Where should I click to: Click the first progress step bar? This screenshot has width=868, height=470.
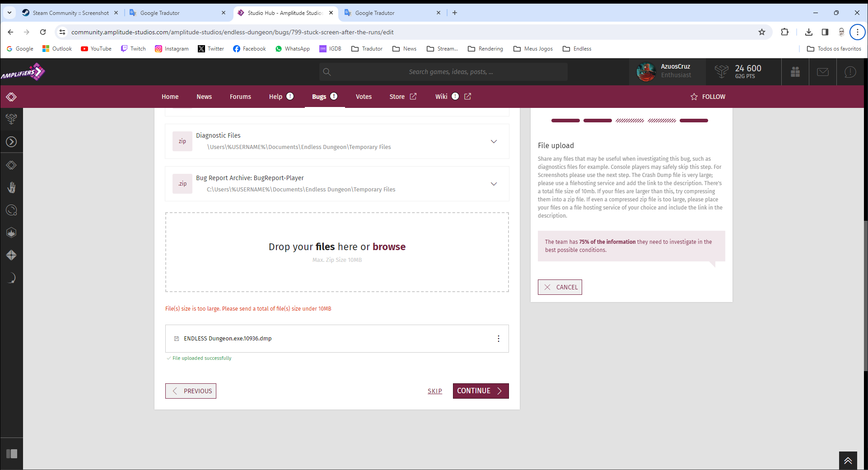coord(565,121)
